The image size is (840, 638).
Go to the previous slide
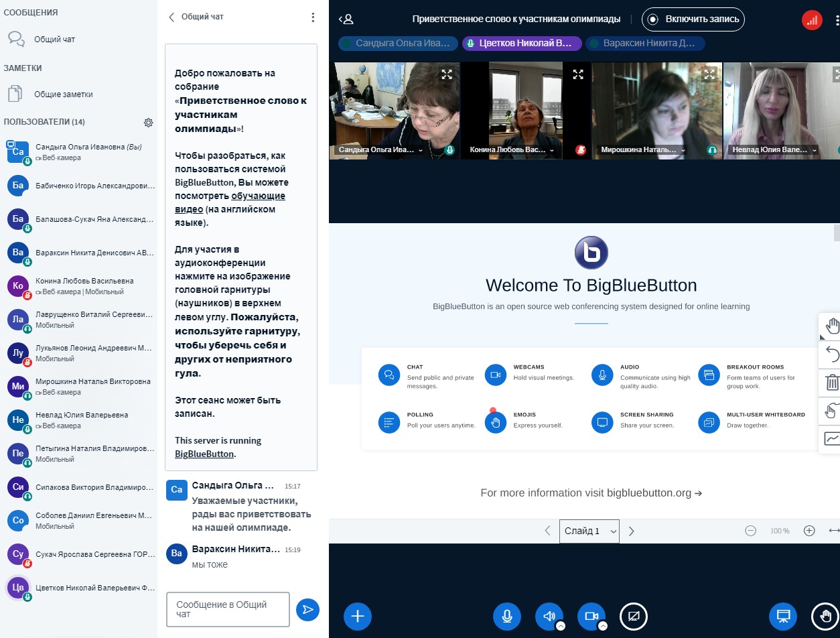(547, 531)
